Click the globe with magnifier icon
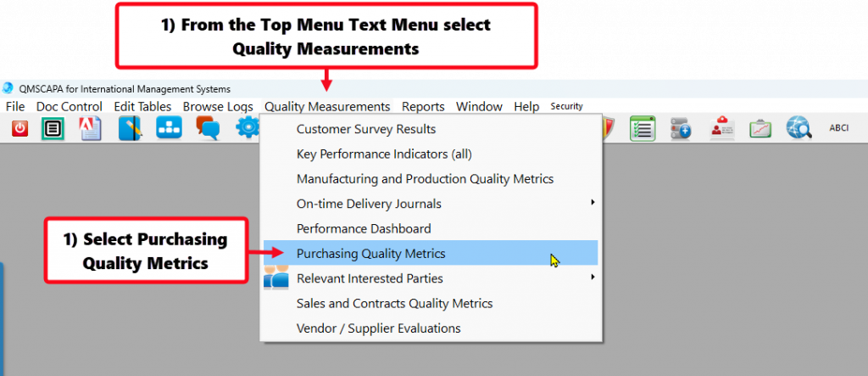The height and width of the screenshot is (376, 868). 798,128
